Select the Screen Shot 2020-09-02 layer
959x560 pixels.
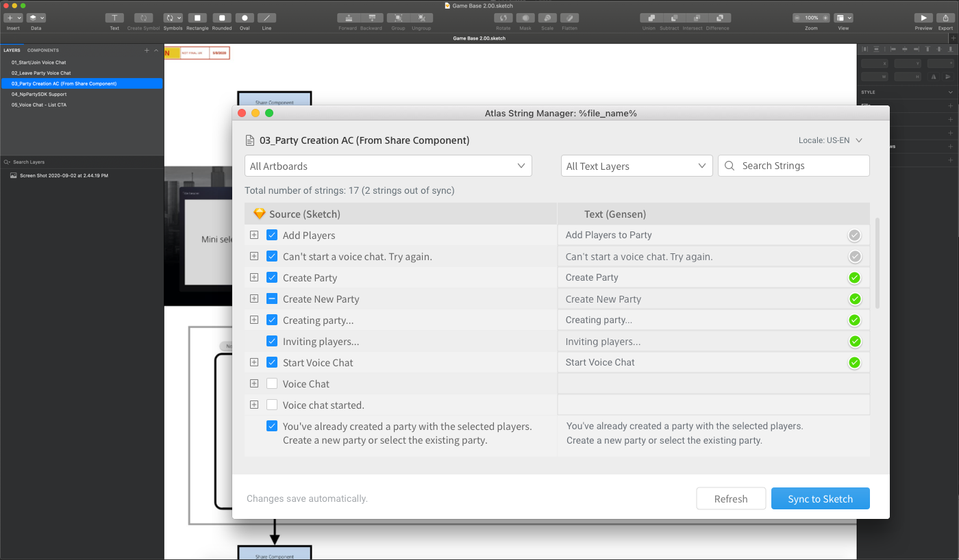point(82,176)
